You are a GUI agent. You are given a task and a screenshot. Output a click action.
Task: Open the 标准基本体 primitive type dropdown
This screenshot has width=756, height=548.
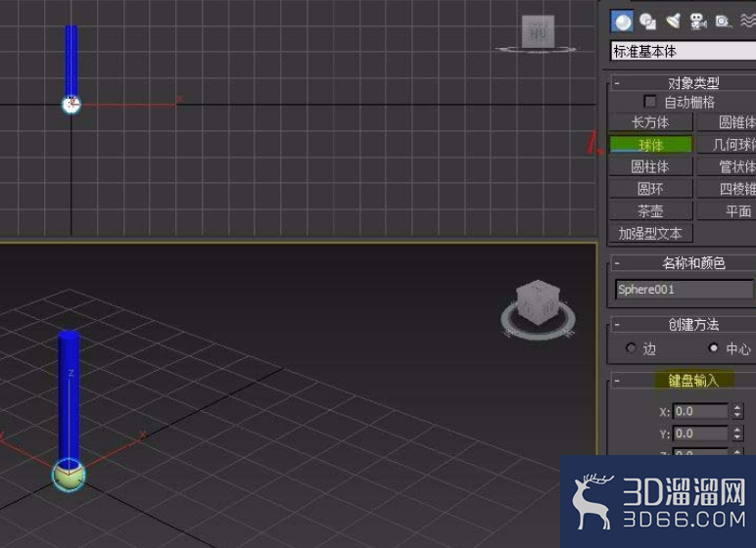(684, 51)
